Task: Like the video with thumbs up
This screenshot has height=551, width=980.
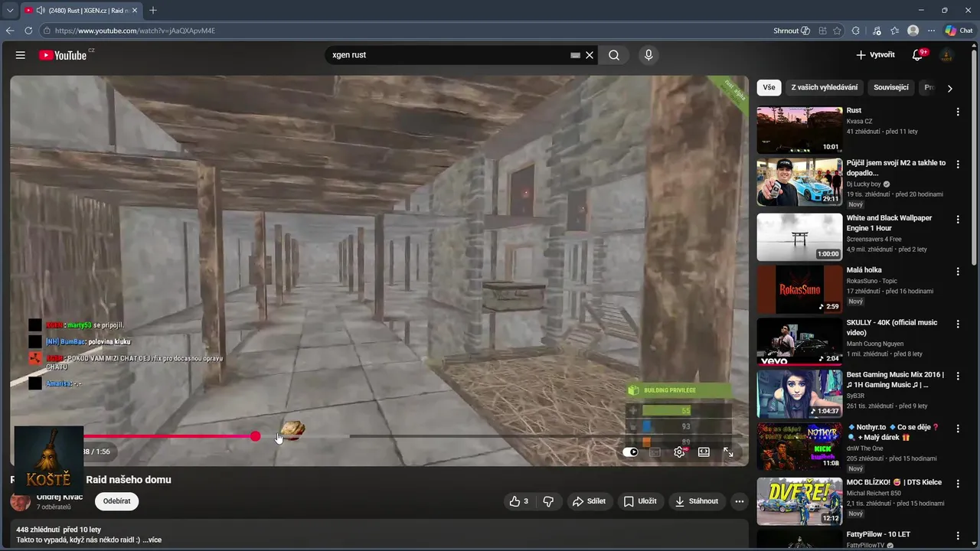Action: point(518,501)
